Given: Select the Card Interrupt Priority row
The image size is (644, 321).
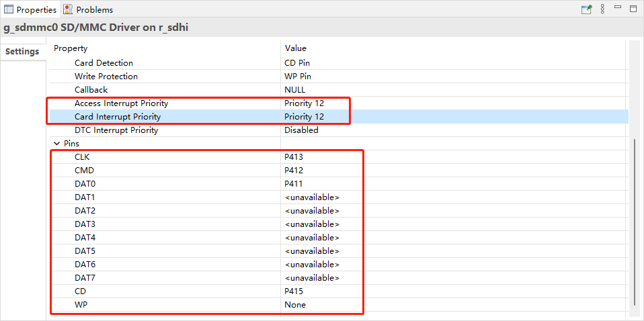Looking at the screenshot, I should click(x=118, y=117).
